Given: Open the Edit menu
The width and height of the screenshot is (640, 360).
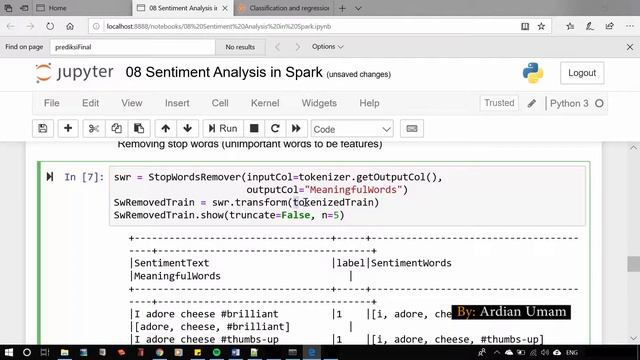Looking at the screenshot, I should coord(90,103).
